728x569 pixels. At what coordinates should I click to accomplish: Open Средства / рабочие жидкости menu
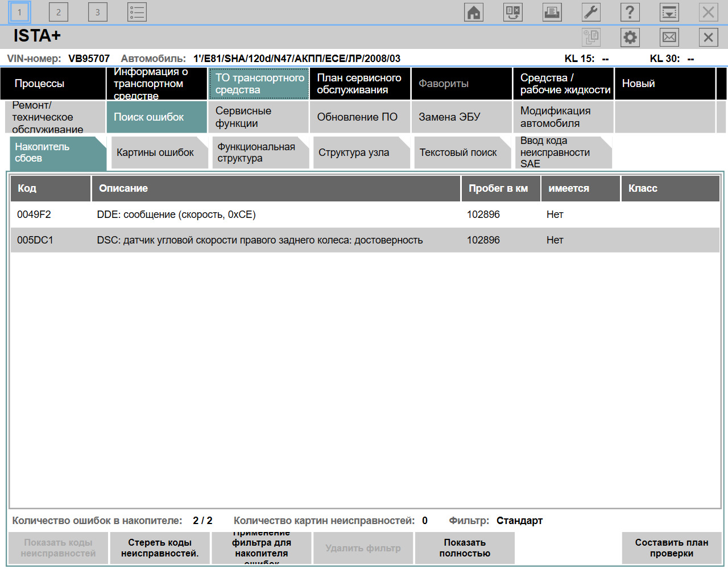[564, 84]
